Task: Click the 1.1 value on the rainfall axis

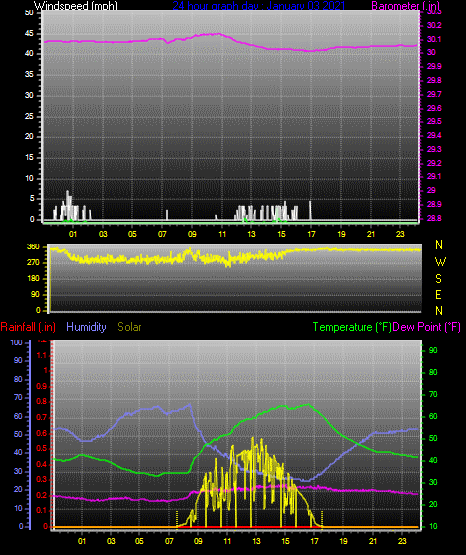Action: pyautogui.click(x=42, y=355)
